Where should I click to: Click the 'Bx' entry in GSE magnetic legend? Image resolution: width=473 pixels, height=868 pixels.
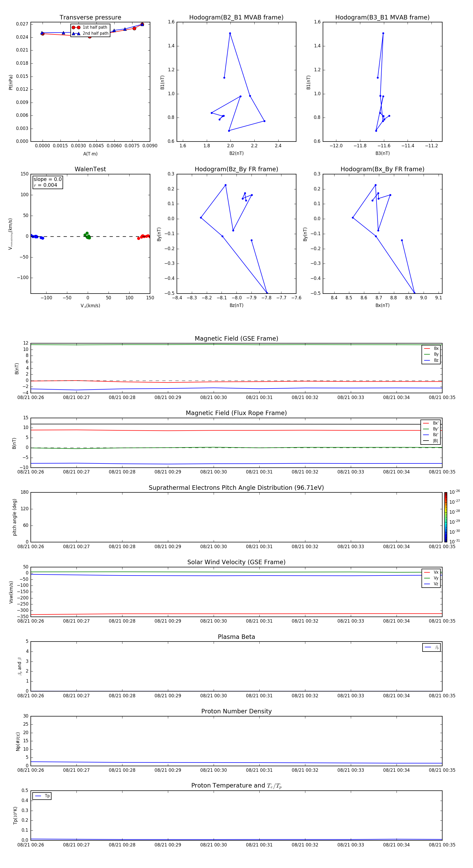(x=431, y=349)
